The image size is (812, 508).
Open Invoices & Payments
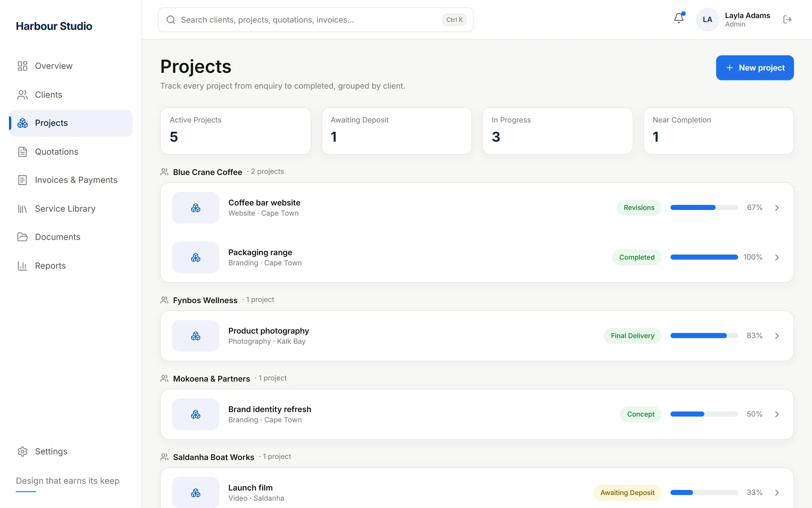[x=71, y=180]
